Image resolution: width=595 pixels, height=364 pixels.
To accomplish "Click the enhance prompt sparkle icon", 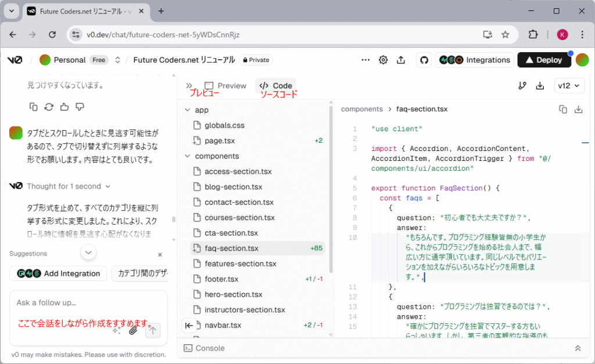I will pos(117,330).
